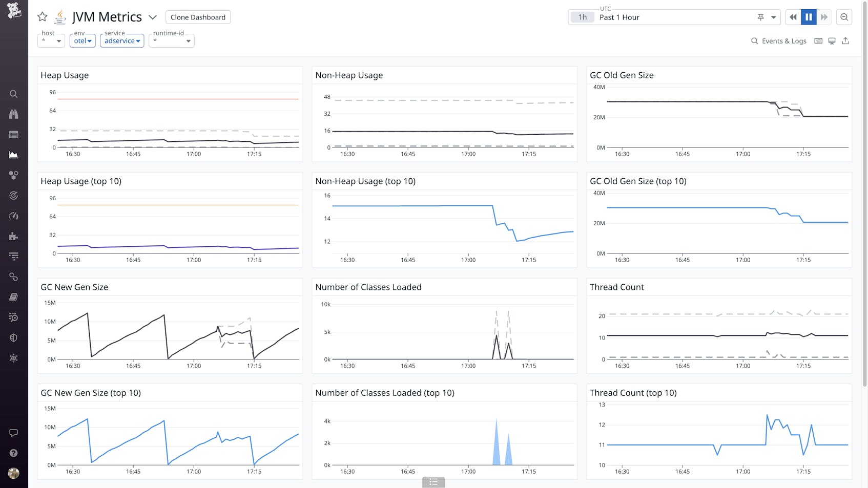Open the Datadog search in the sidebar
This screenshot has width=868, height=488.
pos(14,94)
